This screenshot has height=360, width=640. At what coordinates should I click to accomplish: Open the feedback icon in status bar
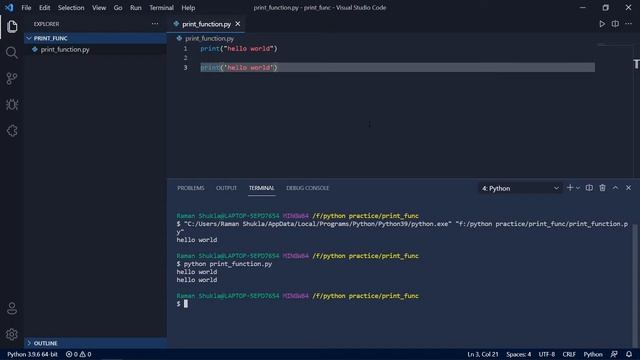tap(614, 354)
